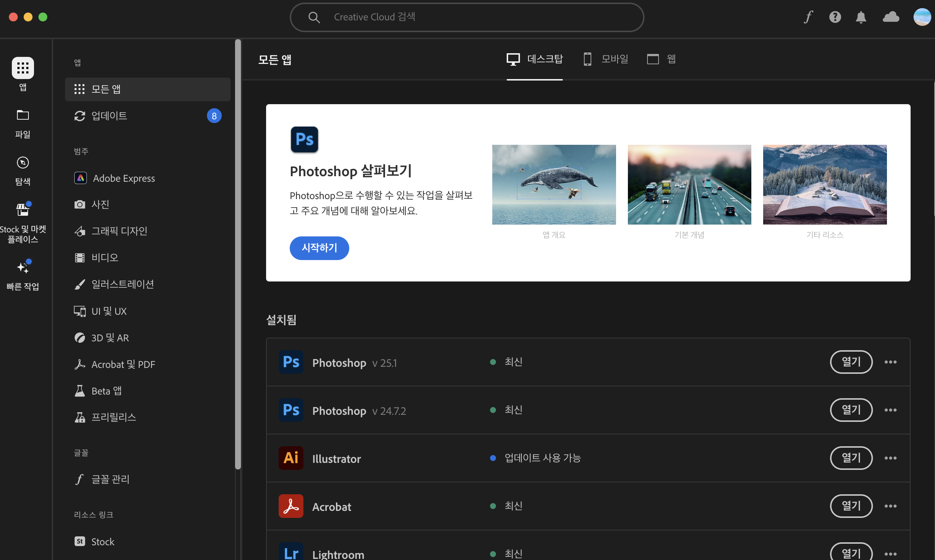The image size is (935, 560).
Task: Open more options for Acrobat
Action: pos(890,506)
